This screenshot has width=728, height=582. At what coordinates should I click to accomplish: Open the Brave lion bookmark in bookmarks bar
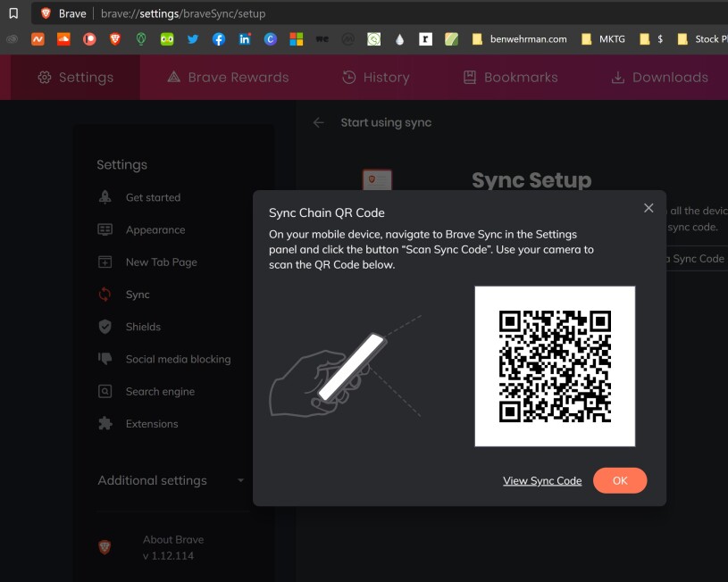(115, 39)
